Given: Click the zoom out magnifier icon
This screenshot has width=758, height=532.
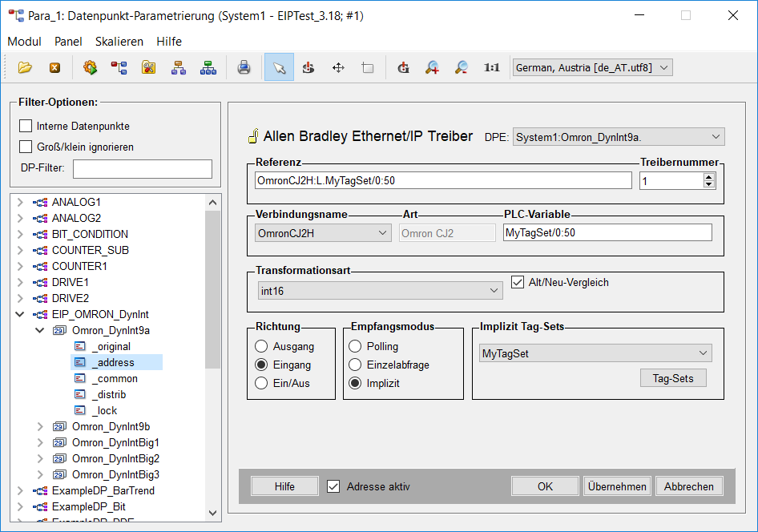Looking at the screenshot, I should pyautogui.click(x=462, y=67).
